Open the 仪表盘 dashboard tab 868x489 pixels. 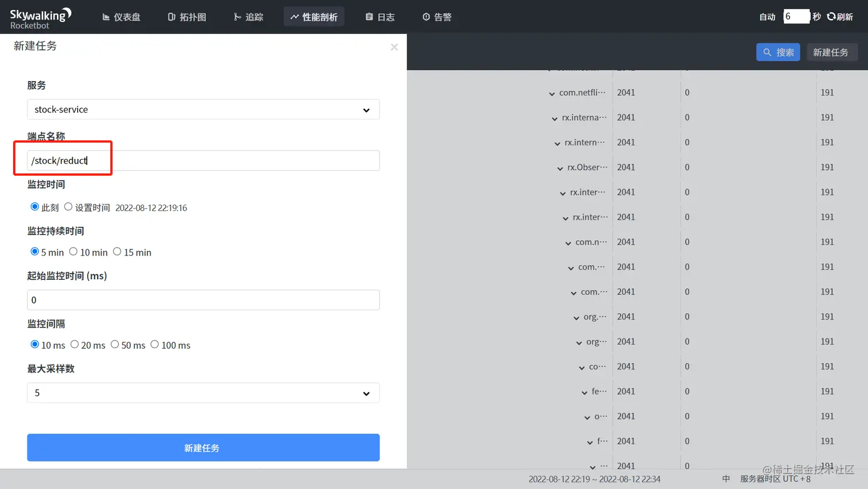point(121,17)
